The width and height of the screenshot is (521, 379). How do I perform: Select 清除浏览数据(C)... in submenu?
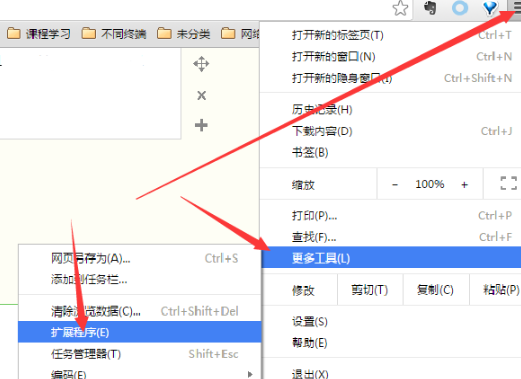[x=139, y=311]
